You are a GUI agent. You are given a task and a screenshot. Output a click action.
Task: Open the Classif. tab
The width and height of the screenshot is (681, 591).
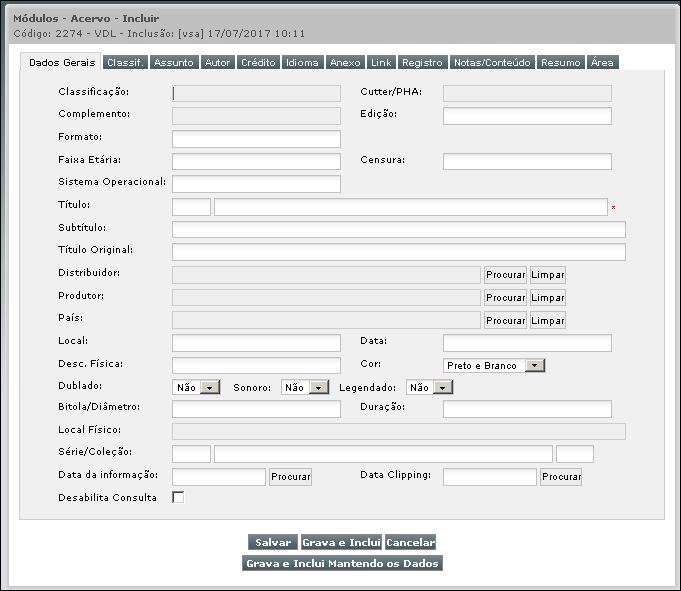coord(125,62)
